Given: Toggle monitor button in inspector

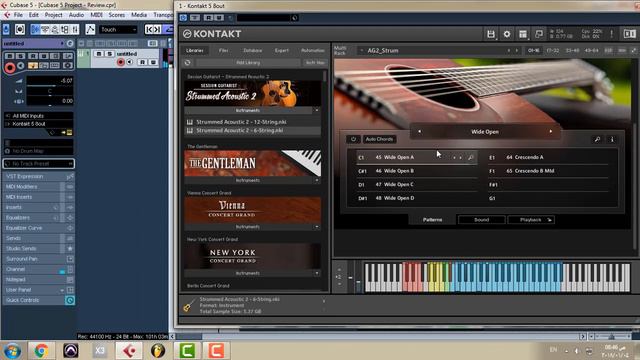Looking at the screenshot, I should coord(20,66).
